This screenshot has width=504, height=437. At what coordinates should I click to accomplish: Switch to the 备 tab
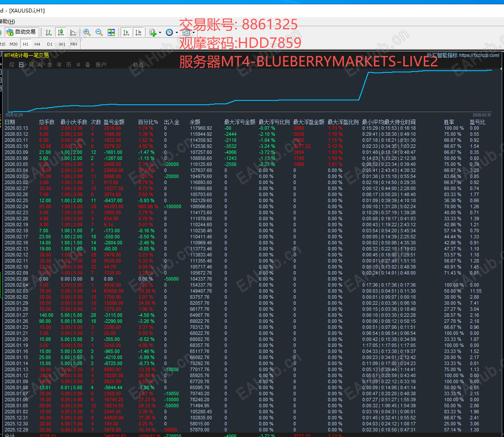pos(87,65)
